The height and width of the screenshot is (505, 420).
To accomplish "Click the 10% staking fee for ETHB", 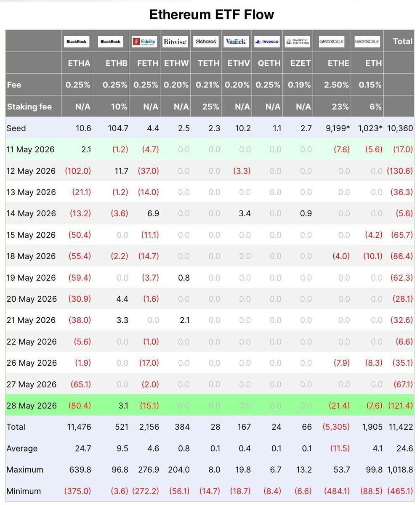I will [119, 106].
